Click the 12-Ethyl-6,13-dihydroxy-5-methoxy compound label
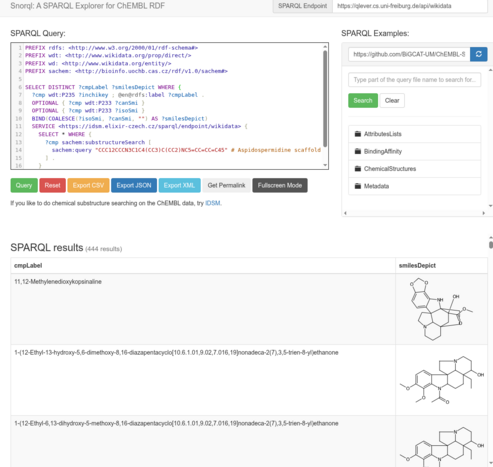Screen dimensions: 493x467 click(176, 423)
